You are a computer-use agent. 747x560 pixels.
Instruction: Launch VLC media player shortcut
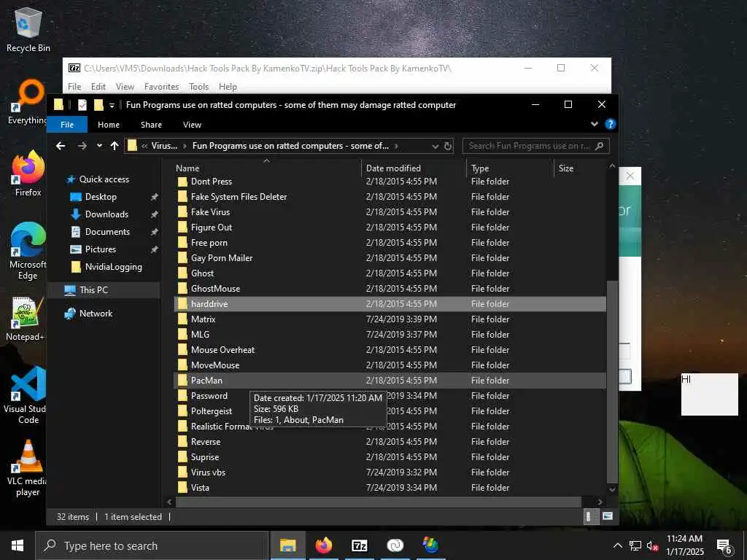point(28,469)
